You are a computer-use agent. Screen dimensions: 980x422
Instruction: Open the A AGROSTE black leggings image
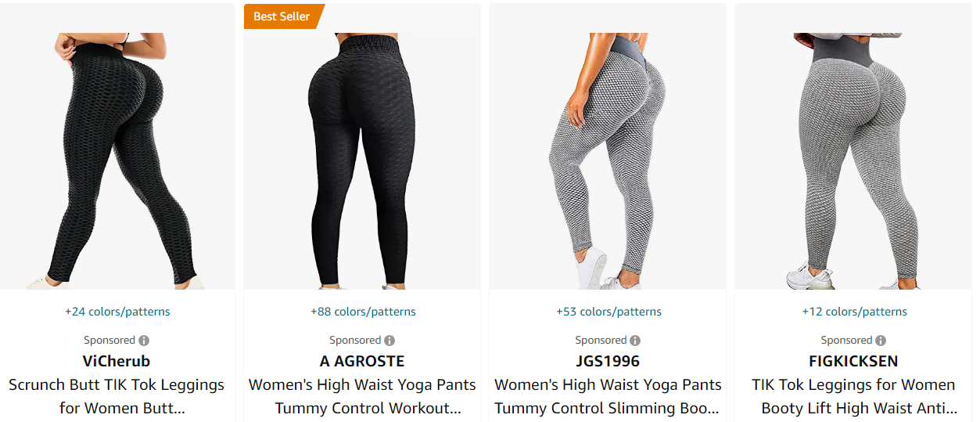click(362, 161)
